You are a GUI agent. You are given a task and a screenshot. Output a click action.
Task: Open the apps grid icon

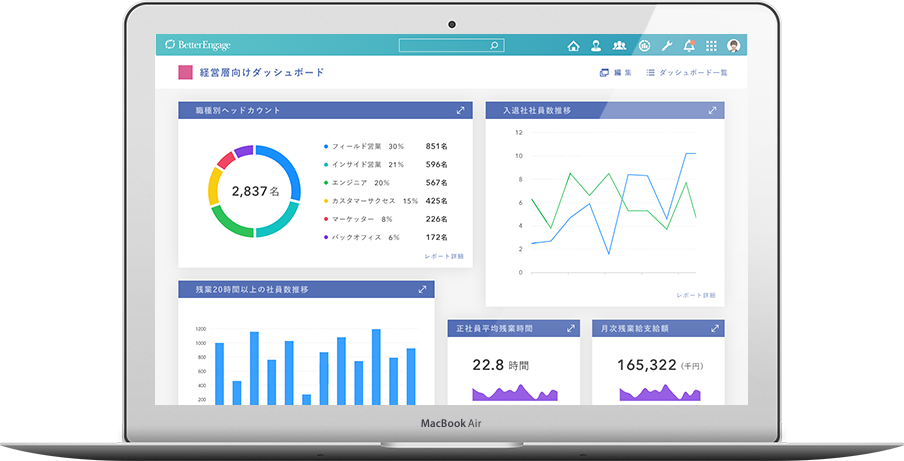pyautogui.click(x=711, y=46)
